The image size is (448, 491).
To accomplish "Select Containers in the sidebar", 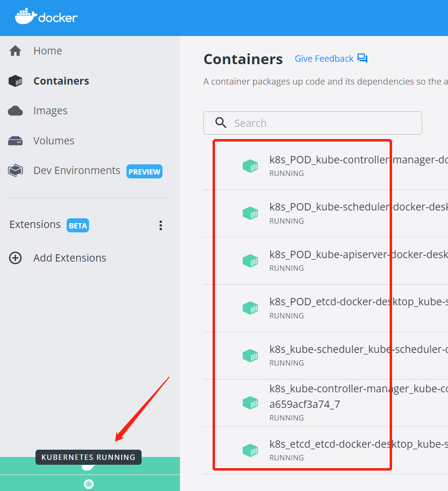I will (x=61, y=81).
